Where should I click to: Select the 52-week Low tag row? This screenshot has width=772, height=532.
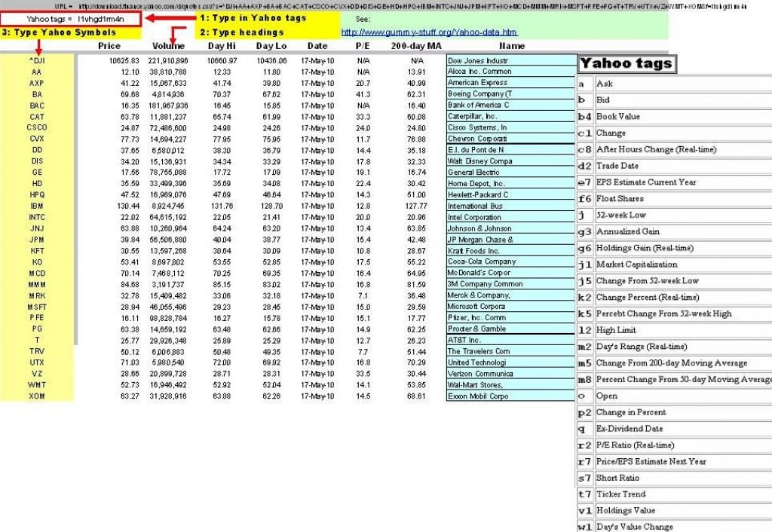[x=675, y=215]
